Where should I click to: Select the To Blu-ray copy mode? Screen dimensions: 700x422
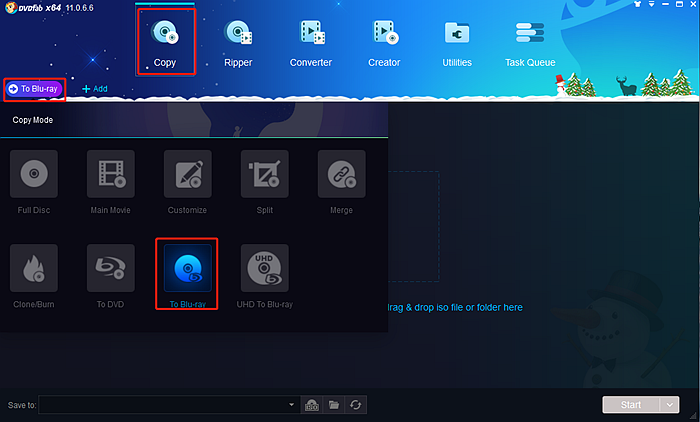click(x=188, y=275)
